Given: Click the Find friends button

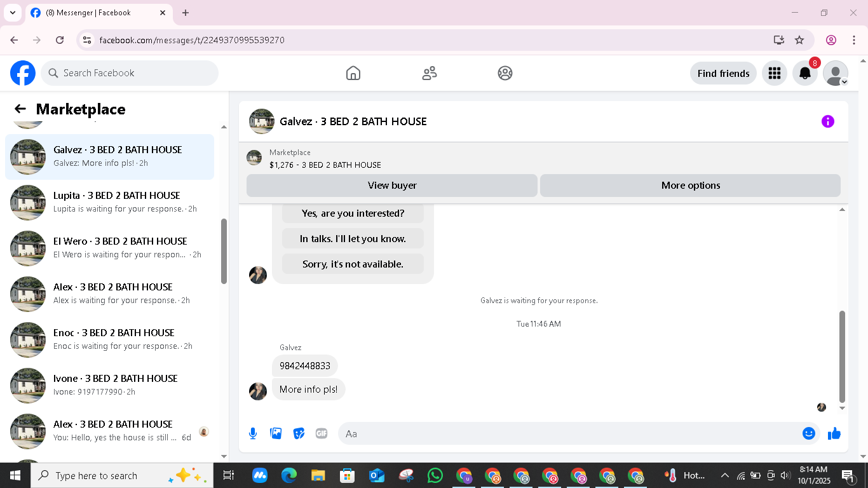Looking at the screenshot, I should click(723, 73).
